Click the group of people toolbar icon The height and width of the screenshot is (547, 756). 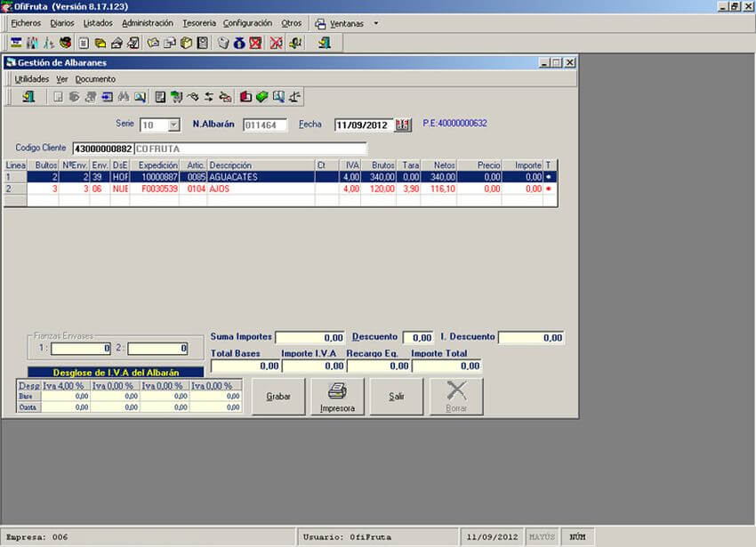[x=32, y=43]
